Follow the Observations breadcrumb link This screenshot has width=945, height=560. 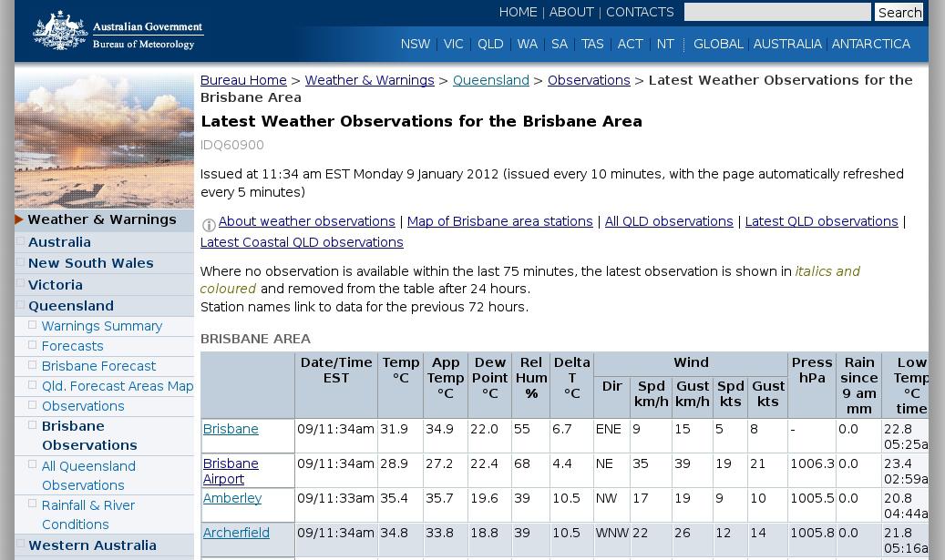click(589, 80)
